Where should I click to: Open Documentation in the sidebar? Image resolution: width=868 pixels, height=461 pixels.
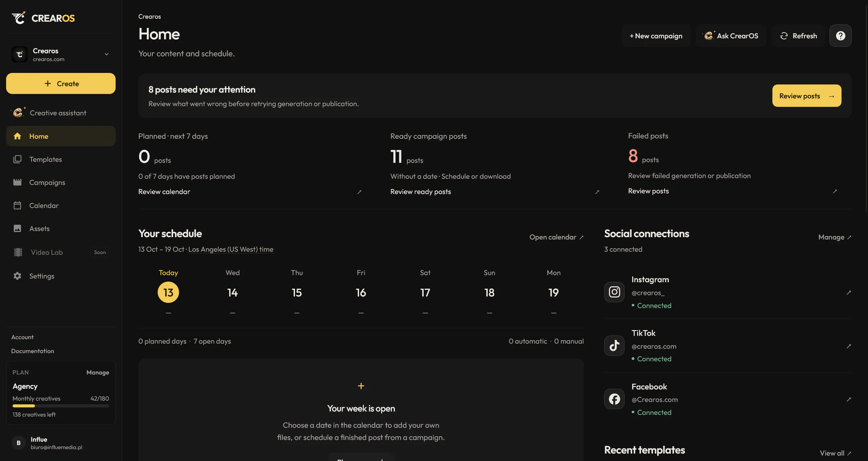33,351
